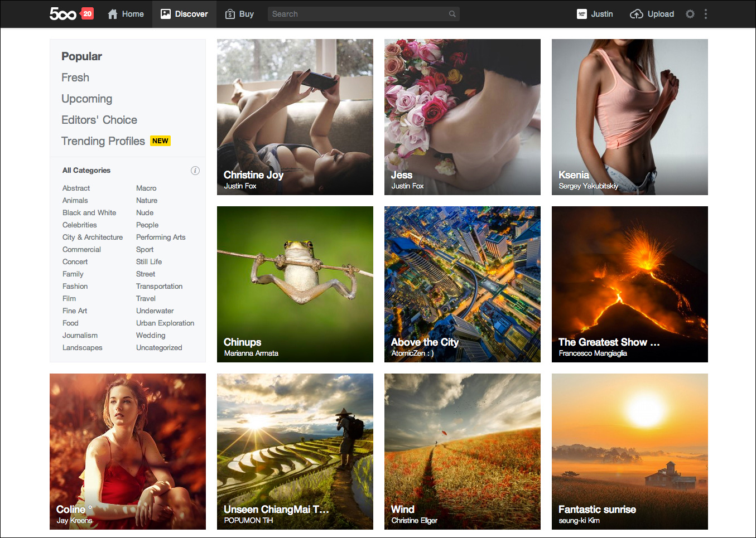Image resolution: width=756 pixels, height=538 pixels.
Task: View the Fantastic sunrise photo
Action: point(630,452)
